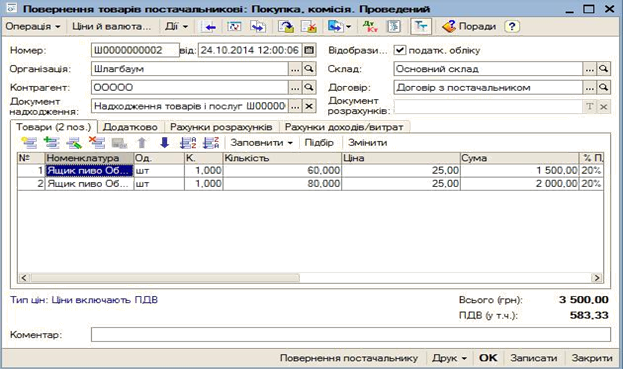
Task: Click the Ціни й валюта button
Action: point(112,26)
